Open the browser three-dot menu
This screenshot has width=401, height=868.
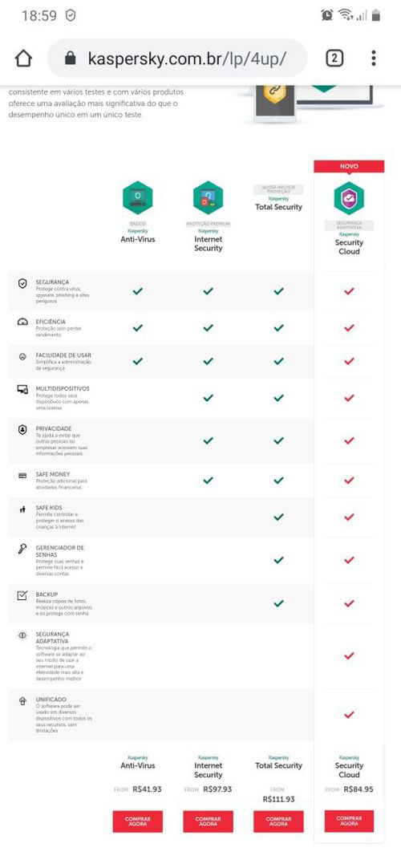click(374, 58)
